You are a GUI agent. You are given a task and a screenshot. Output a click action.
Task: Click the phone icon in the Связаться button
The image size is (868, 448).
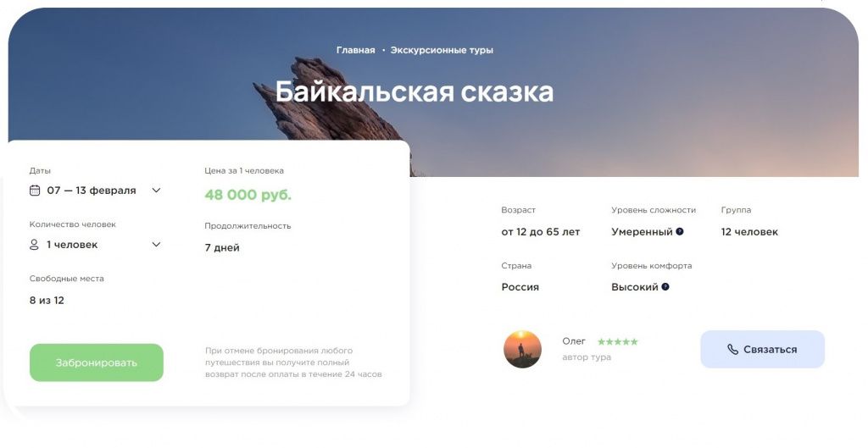(x=732, y=350)
